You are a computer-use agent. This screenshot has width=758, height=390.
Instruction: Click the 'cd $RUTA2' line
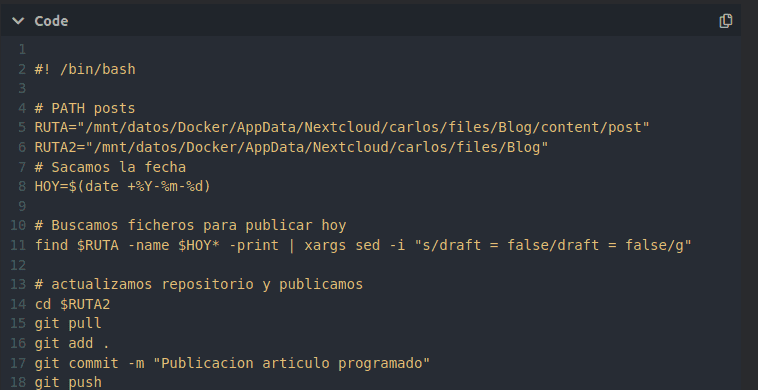pos(73,304)
